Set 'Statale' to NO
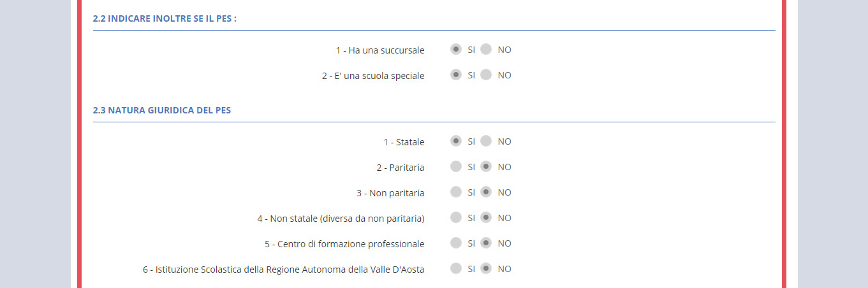Screen dimensions: 868x288 (x=486, y=141)
